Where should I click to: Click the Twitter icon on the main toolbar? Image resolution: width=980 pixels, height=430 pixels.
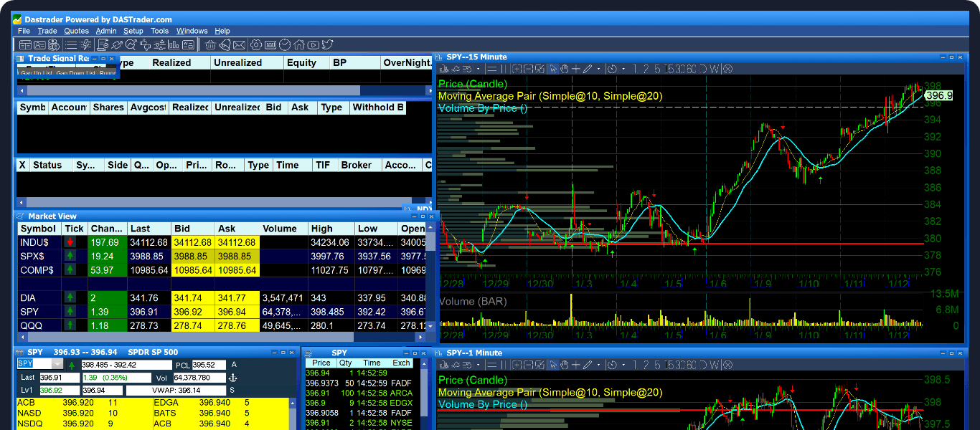click(328, 44)
